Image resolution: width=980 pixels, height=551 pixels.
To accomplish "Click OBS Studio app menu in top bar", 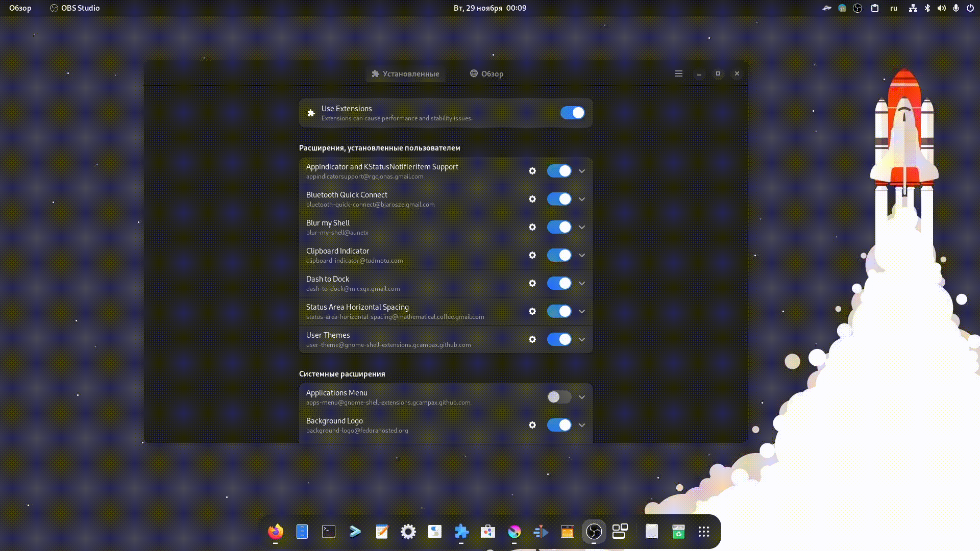I will (75, 8).
